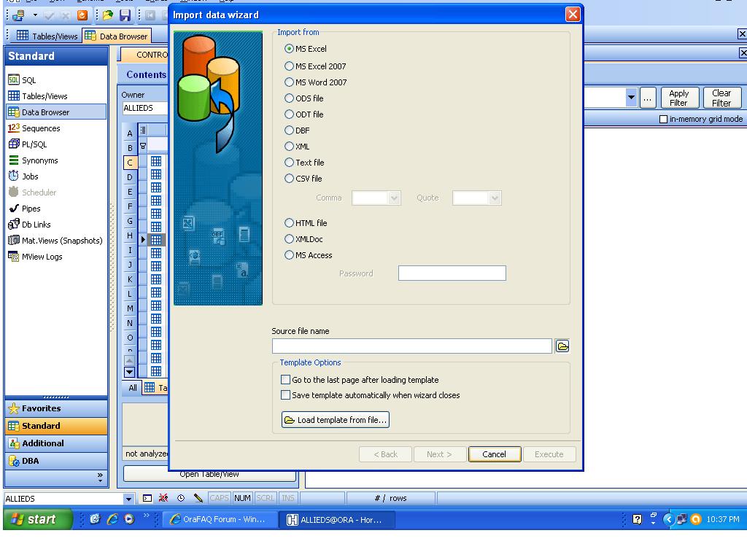The height and width of the screenshot is (560, 747).
Task: Open the DBA sidebar group
Action: [x=56, y=461]
